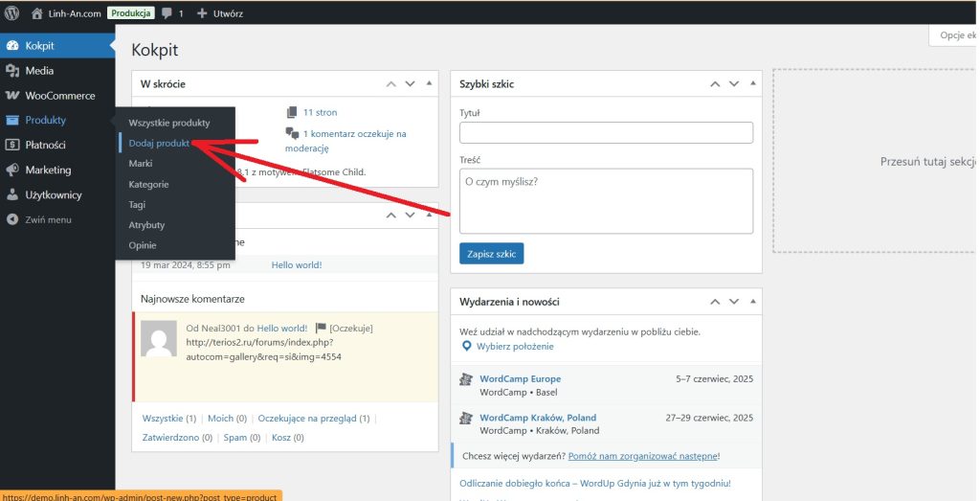The width and height of the screenshot is (980, 501).
Task: Open WordCamp Europe event link
Action: (x=520, y=379)
